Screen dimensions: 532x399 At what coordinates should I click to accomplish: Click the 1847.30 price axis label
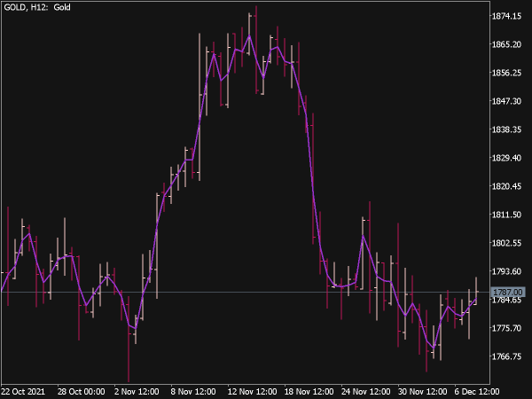pyautogui.click(x=506, y=101)
